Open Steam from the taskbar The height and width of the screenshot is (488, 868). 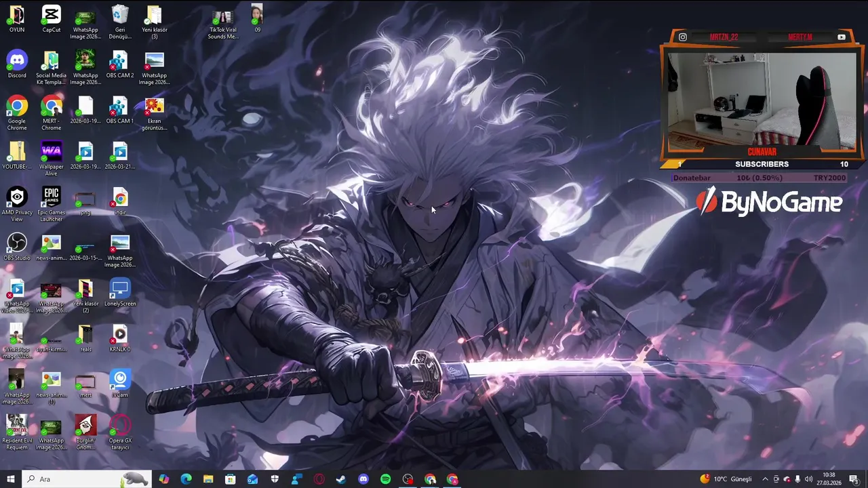point(341,479)
